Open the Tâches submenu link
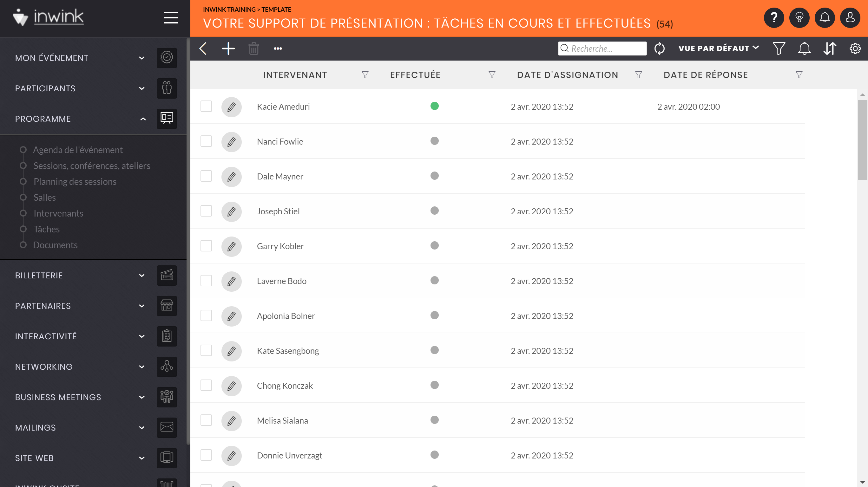The height and width of the screenshot is (487, 868). tap(47, 229)
